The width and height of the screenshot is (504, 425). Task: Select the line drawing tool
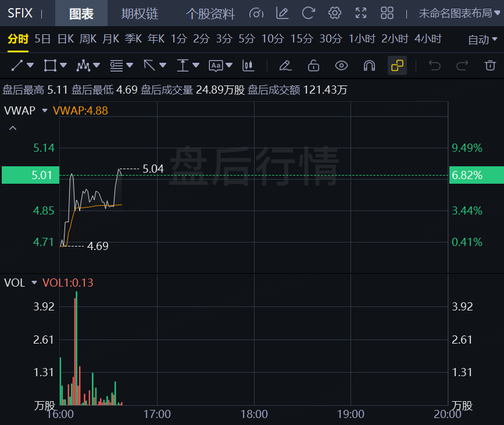coord(17,66)
